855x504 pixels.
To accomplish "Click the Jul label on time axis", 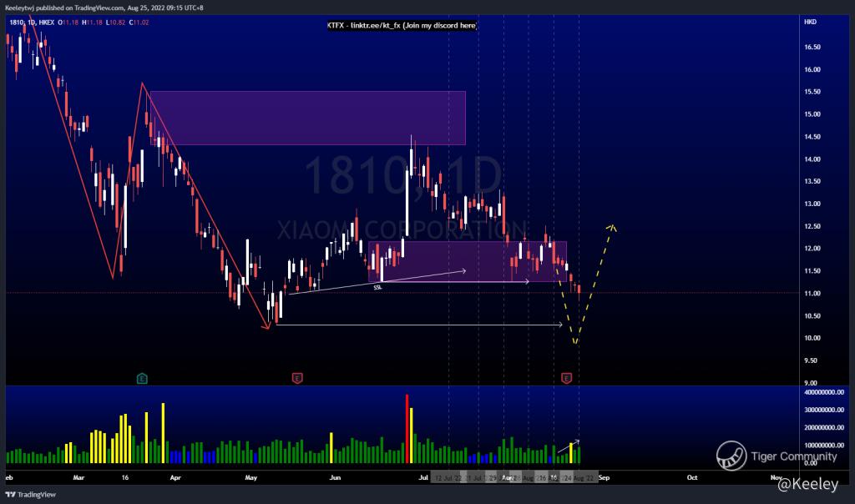I will pos(423,477).
